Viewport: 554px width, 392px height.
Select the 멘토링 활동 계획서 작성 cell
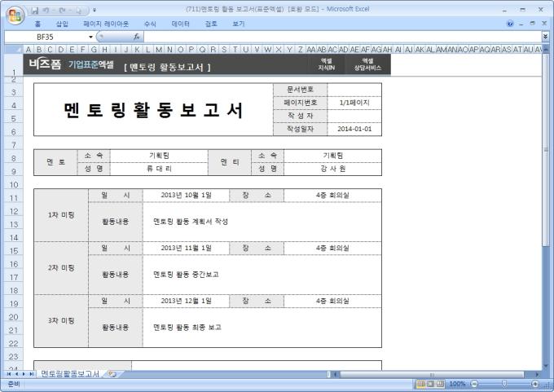(262, 222)
